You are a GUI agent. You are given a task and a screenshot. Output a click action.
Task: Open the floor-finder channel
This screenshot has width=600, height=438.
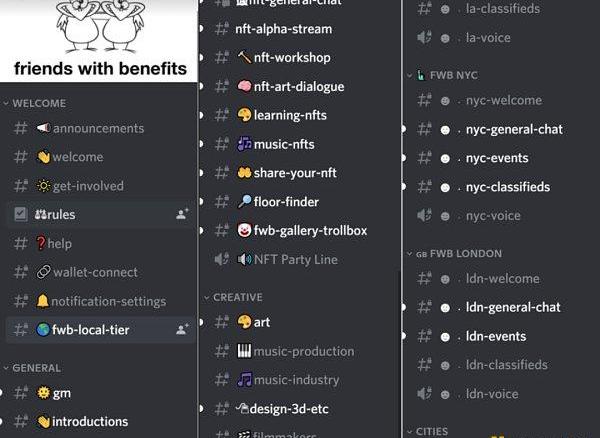click(286, 202)
